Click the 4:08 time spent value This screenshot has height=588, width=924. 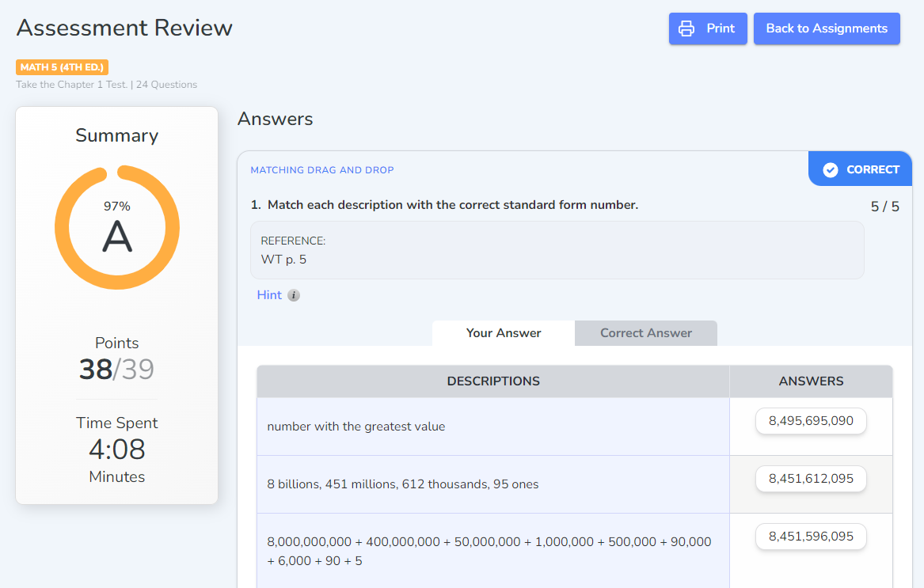116,450
